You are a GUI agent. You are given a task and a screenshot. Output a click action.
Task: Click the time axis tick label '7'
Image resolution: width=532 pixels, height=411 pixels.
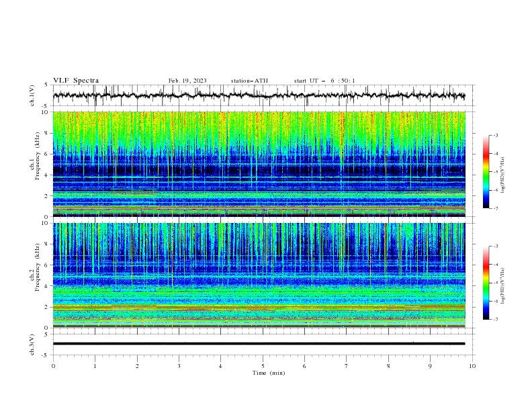pyautogui.click(x=347, y=366)
